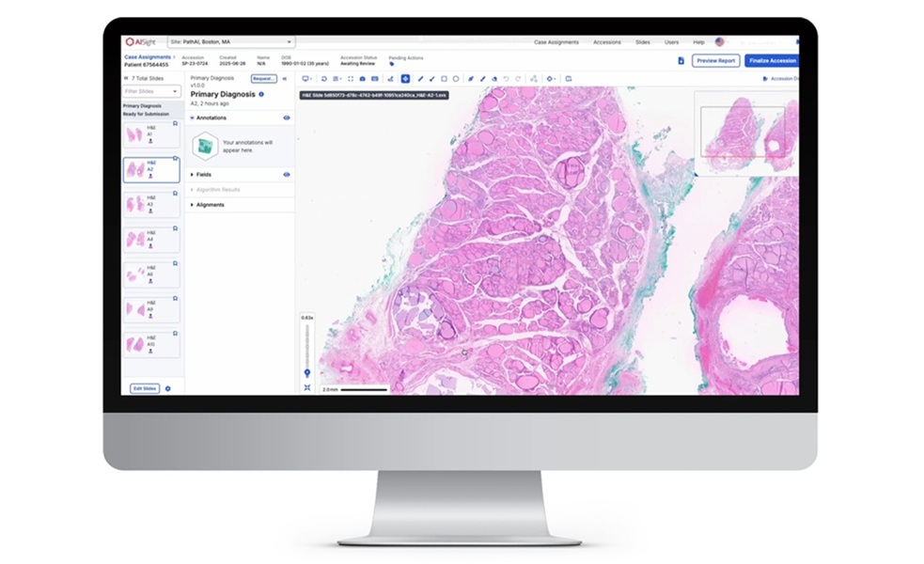The height and width of the screenshot is (564, 924).
Task: Expand the Alignments section
Action: (192, 205)
